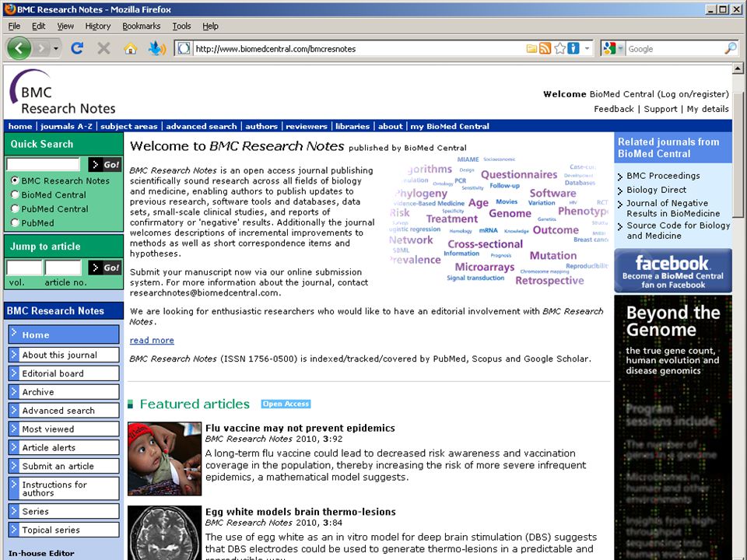Screen dimensions: 747x560
Task: Open the View menu
Action: (65, 26)
